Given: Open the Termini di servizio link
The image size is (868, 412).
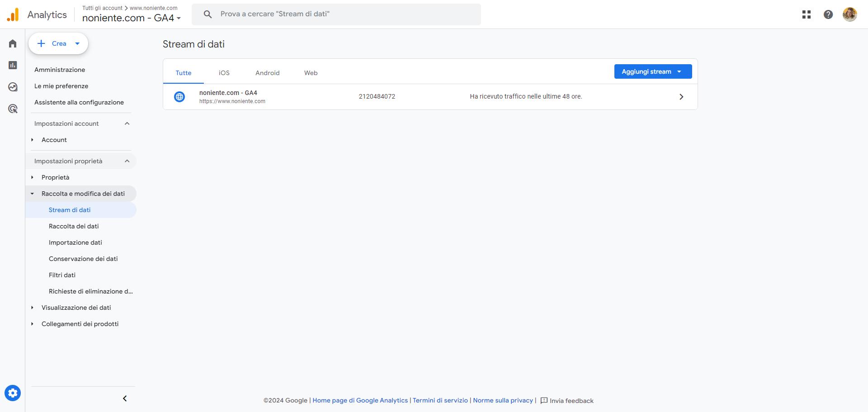Looking at the screenshot, I should click(440, 400).
